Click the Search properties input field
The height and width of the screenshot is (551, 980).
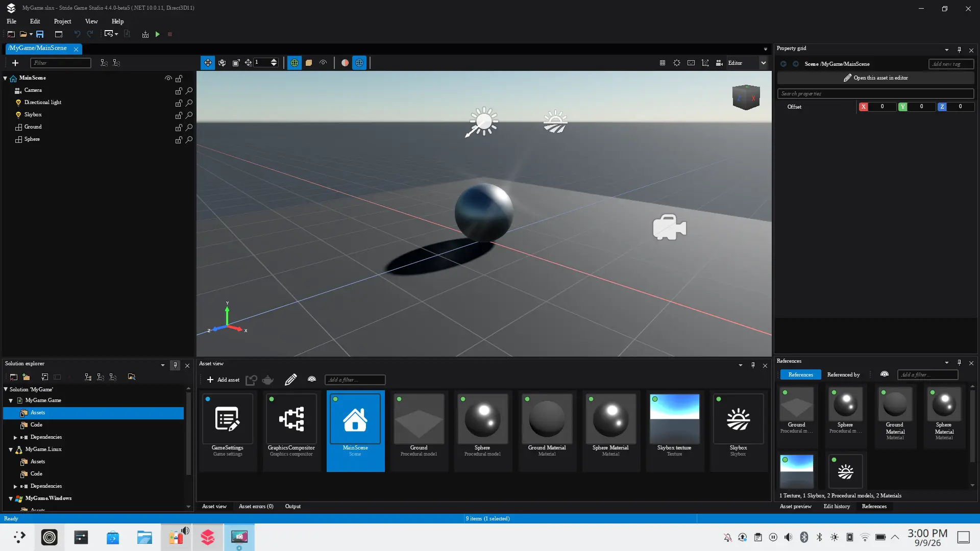[875, 94]
